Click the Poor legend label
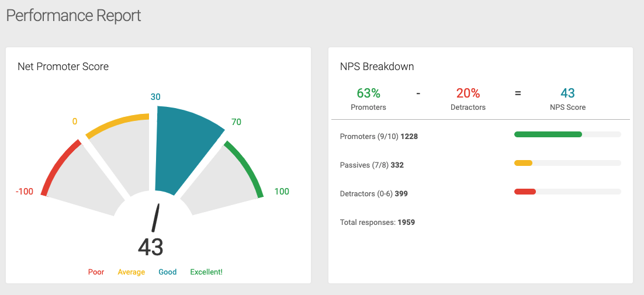 [x=96, y=272]
